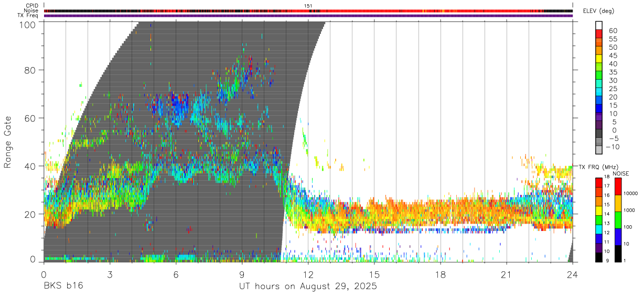Click the purple TX Freq strip above plot
This screenshot has height=297, width=644.
[x=308, y=16]
